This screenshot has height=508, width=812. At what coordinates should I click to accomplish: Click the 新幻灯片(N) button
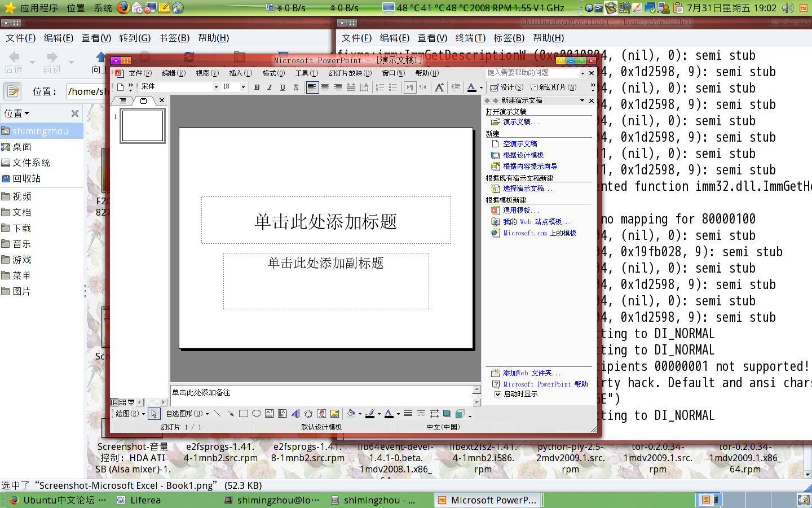tap(553, 87)
